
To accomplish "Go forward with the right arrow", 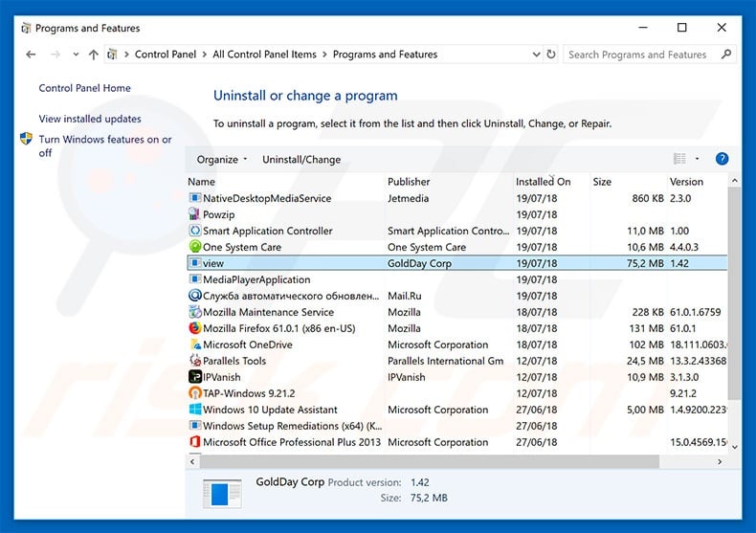I will (x=56, y=55).
